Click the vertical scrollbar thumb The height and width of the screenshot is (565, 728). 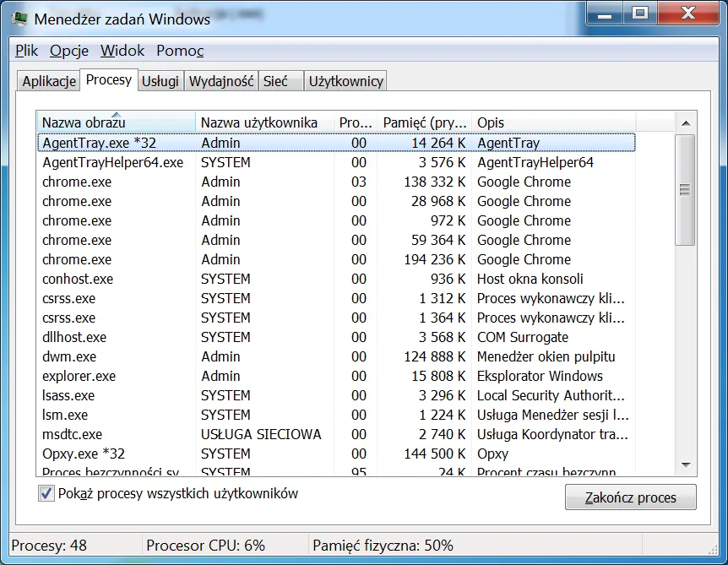(x=685, y=190)
